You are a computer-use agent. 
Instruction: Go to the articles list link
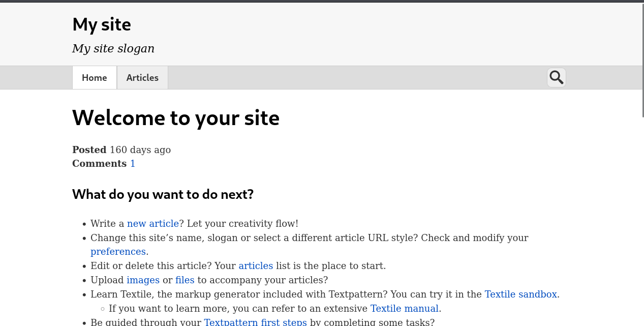[x=256, y=266]
